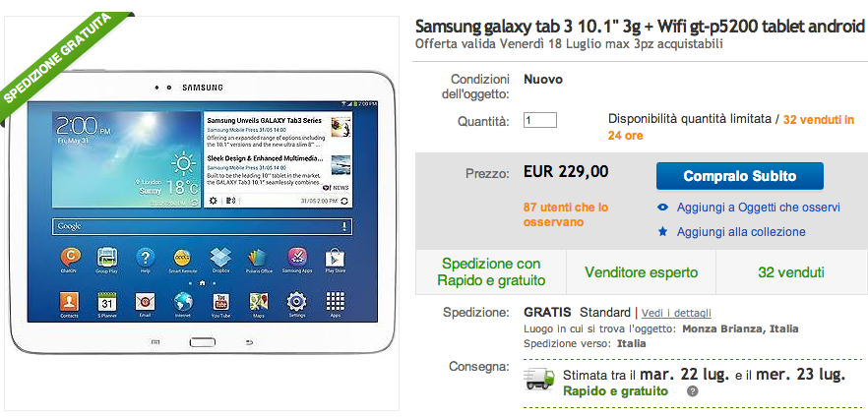The height and width of the screenshot is (417, 868).
Task: Click the Samsung tablet product image
Action: [x=202, y=212]
